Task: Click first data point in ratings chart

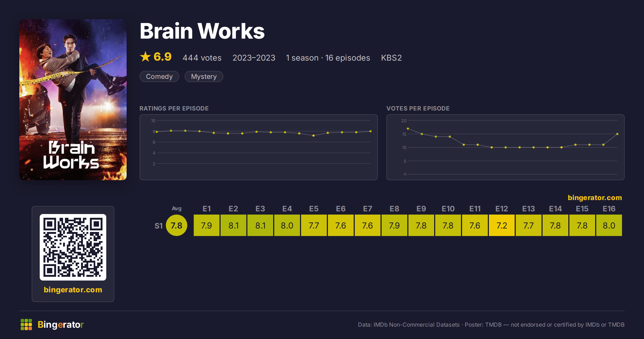Action: tap(157, 132)
